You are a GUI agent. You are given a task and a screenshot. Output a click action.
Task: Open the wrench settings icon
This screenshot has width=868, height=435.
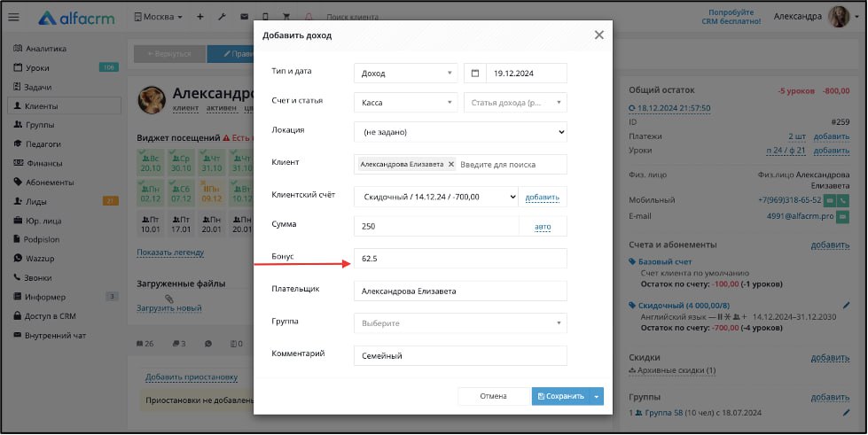(x=222, y=17)
